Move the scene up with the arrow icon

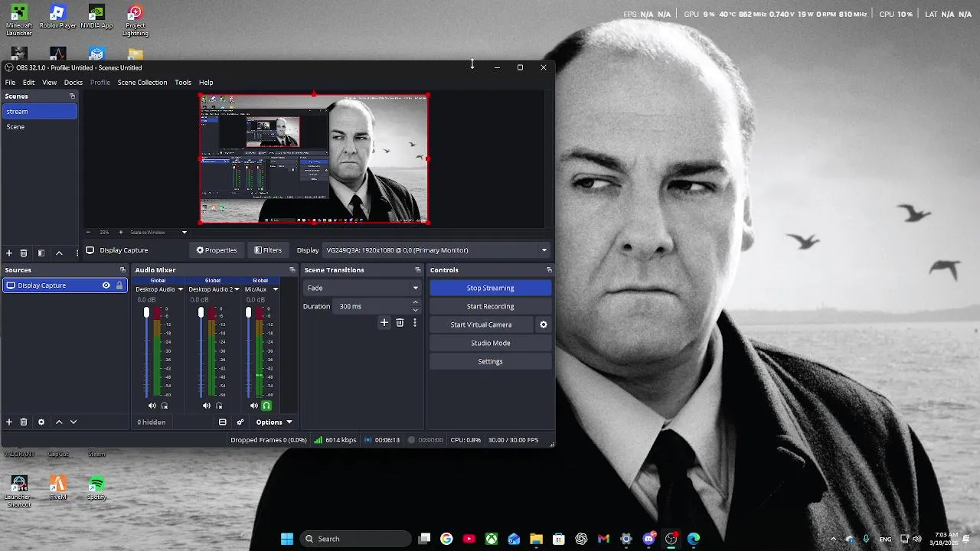tap(59, 253)
